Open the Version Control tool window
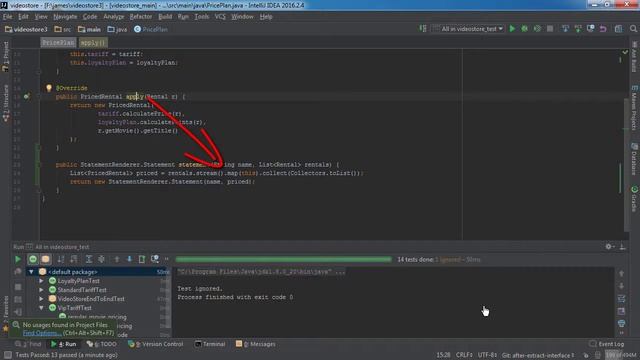 [x=156, y=344]
